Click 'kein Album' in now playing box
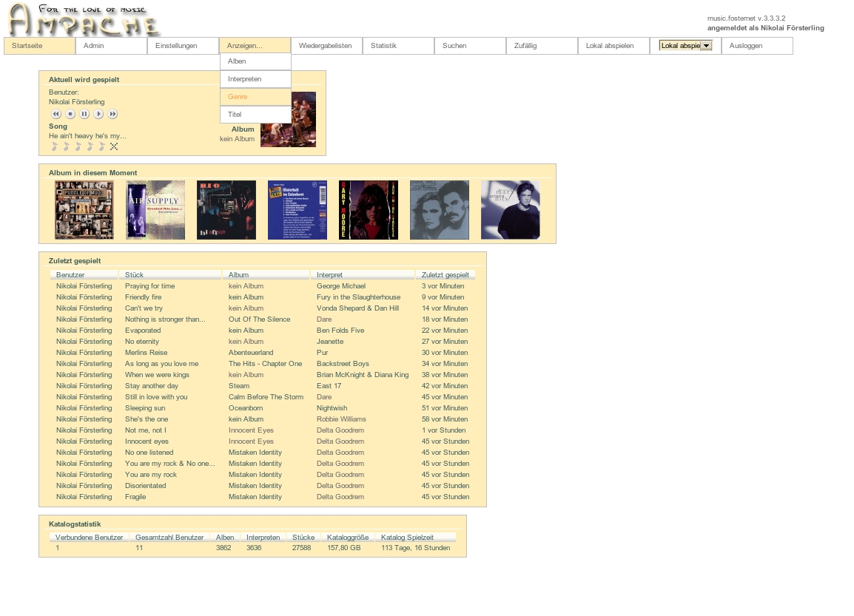Image resolution: width=854 pixels, height=616 pixels. coord(237,139)
